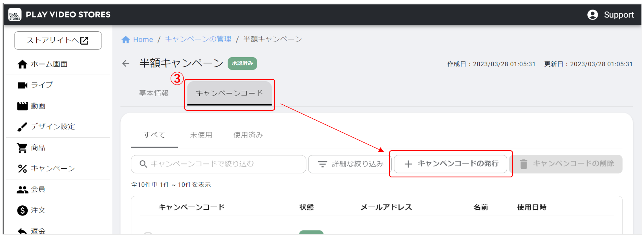Click the camera icon beside ライブ

pos(22,85)
